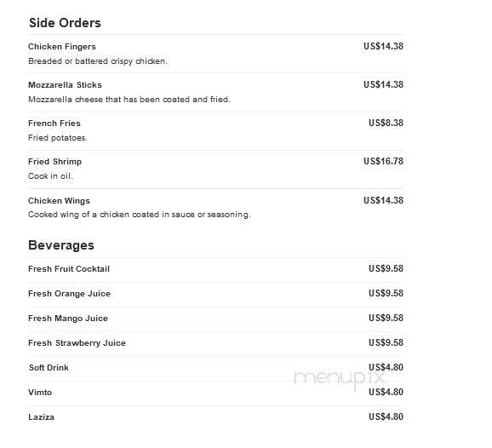Click the menupix watermark logo
The width and height of the screenshot is (492, 448).
pyautogui.click(x=339, y=379)
